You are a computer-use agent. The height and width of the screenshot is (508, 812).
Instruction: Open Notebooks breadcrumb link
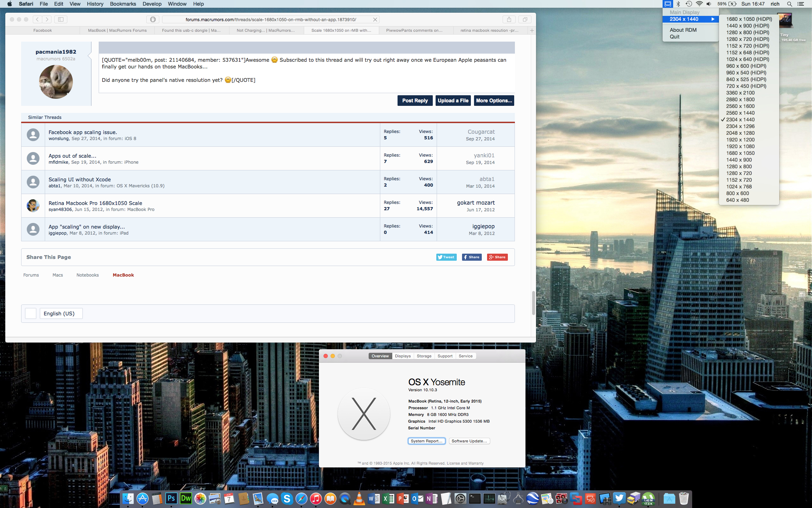click(x=87, y=275)
